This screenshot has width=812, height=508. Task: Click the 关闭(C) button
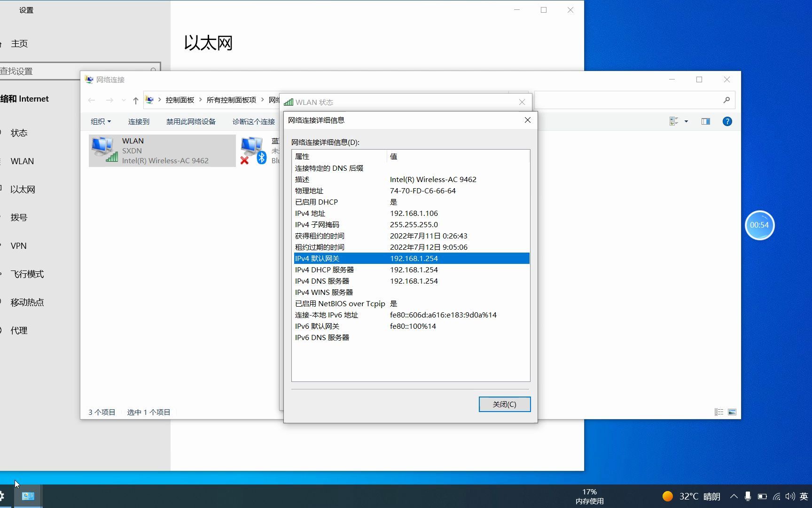click(505, 404)
